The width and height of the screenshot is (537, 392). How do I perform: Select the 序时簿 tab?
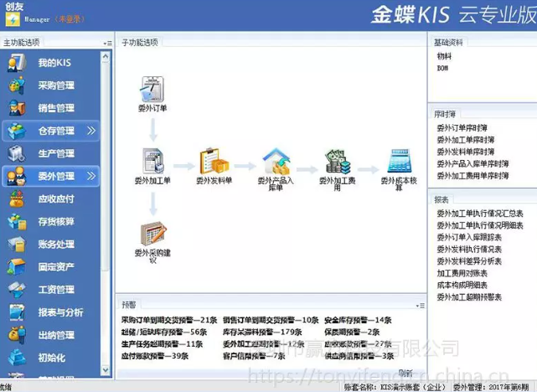pos(445,114)
